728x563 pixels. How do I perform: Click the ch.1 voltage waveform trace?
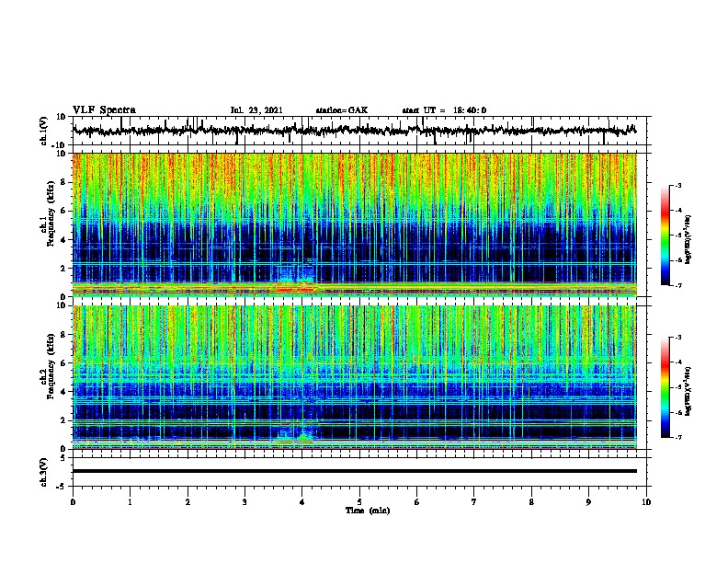(354, 131)
